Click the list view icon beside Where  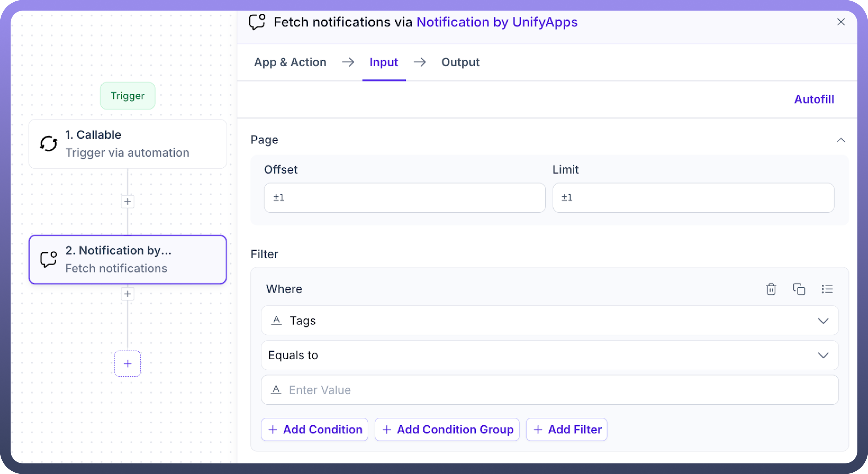[827, 289]
